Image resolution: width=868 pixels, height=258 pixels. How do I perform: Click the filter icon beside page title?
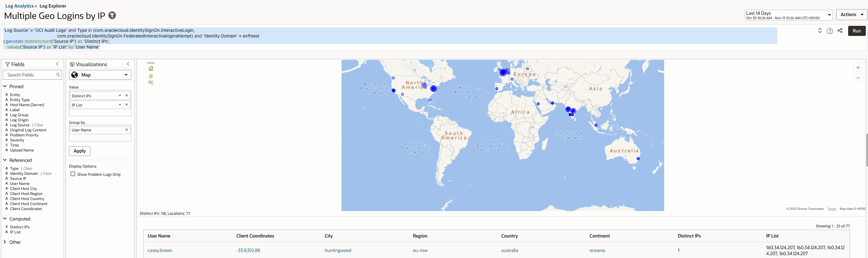coord(112,15)
